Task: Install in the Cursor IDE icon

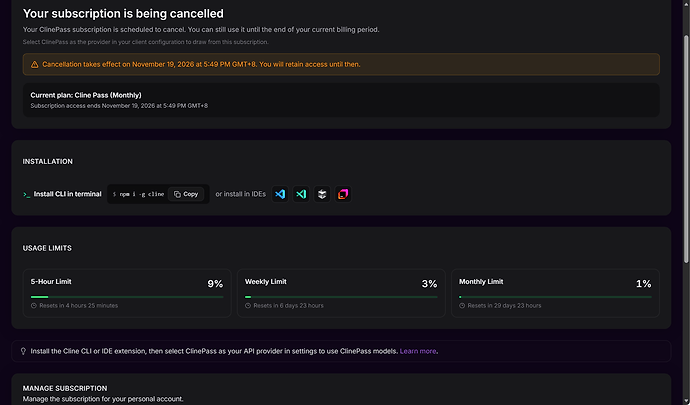Action: (322, 194)
